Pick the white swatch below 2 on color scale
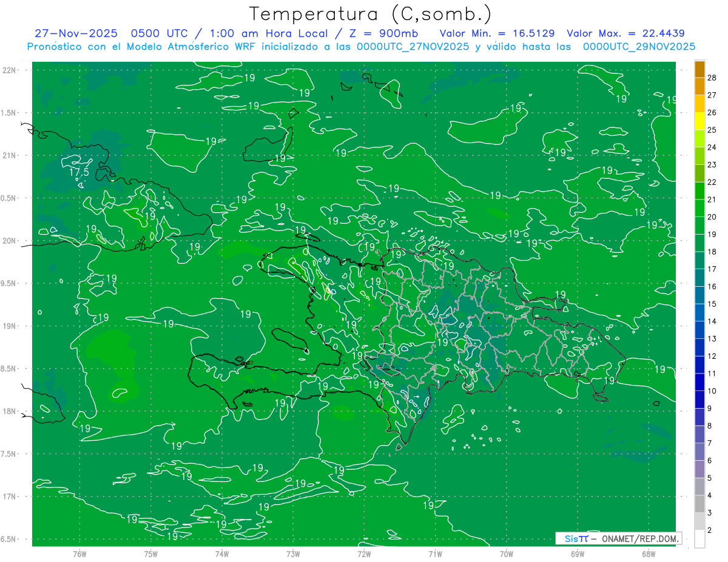728x562 pixels. 699,539
